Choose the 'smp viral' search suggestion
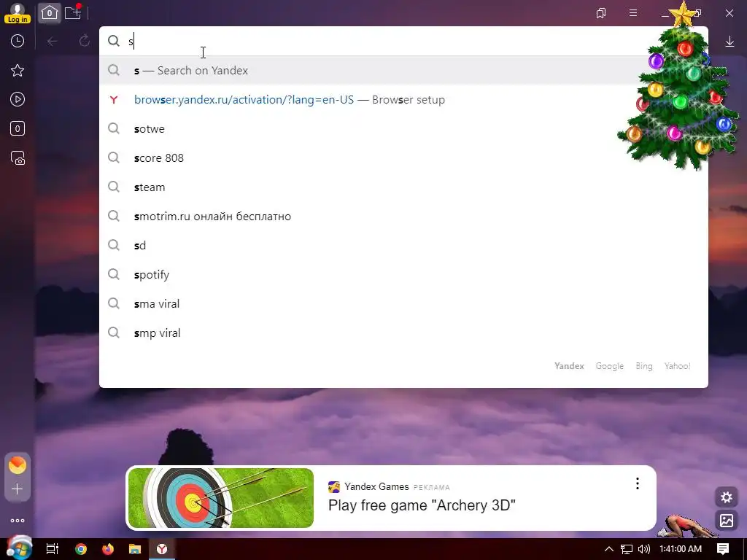This screenshot has height=560, width=747. (403, 332)
